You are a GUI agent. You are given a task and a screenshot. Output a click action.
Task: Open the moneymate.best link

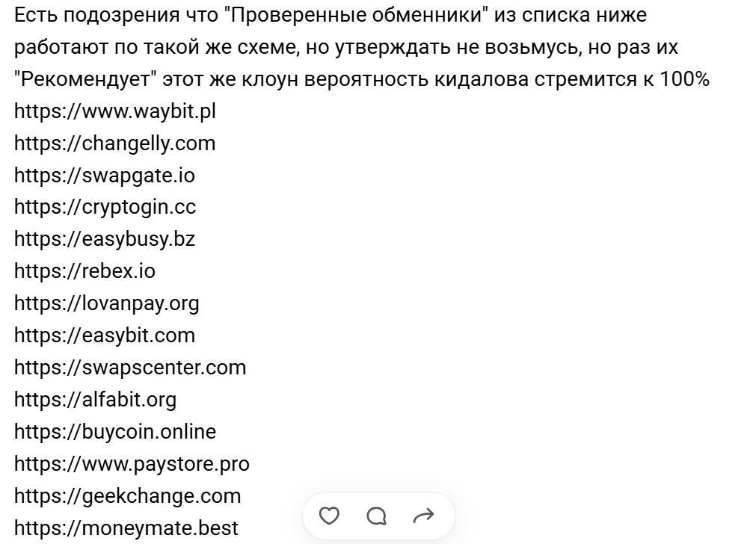coord(126,528)
